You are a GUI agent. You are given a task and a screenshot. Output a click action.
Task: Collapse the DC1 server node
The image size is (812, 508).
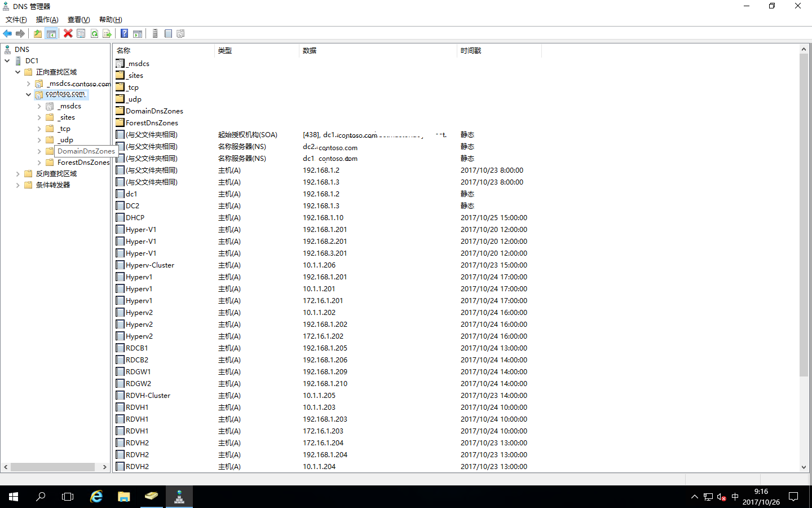(x=7, y=61)
